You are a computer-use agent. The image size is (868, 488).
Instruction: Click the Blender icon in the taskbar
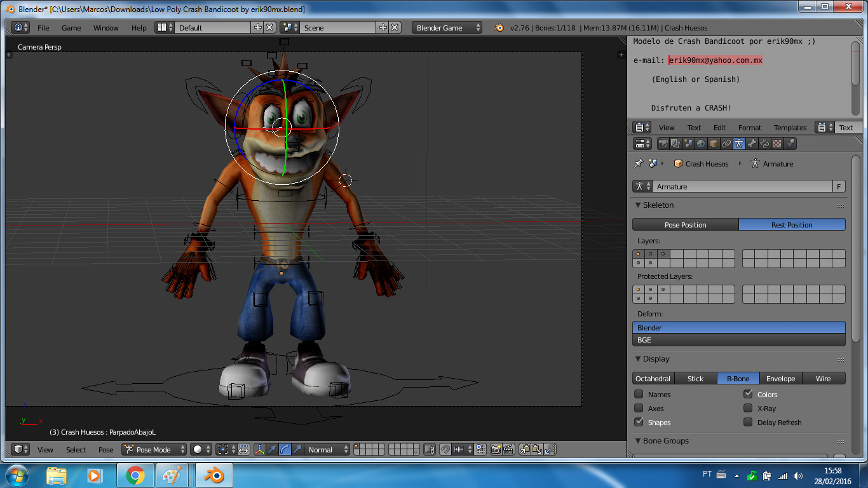coord(214,475)
